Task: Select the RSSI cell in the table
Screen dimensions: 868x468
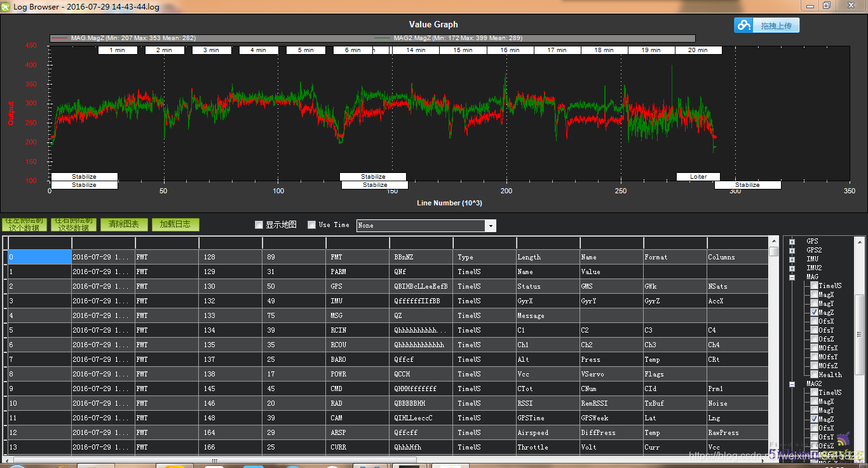Action: [548, 403]
